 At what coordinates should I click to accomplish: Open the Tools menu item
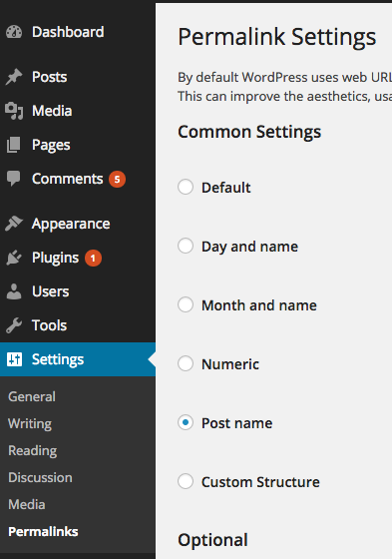coord(78,325)
